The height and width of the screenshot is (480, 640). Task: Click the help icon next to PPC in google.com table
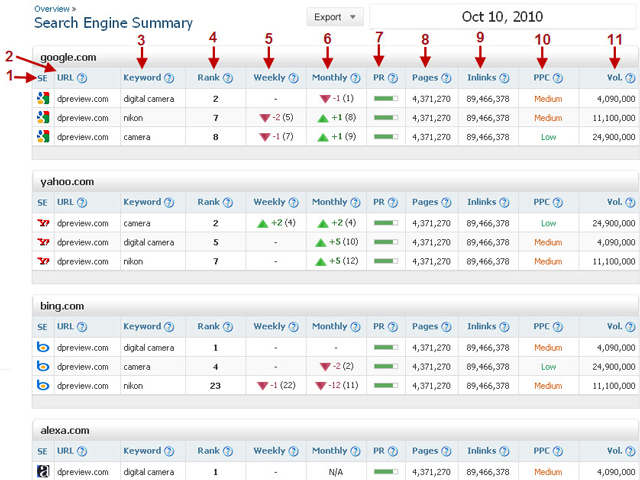click(557, 78)
